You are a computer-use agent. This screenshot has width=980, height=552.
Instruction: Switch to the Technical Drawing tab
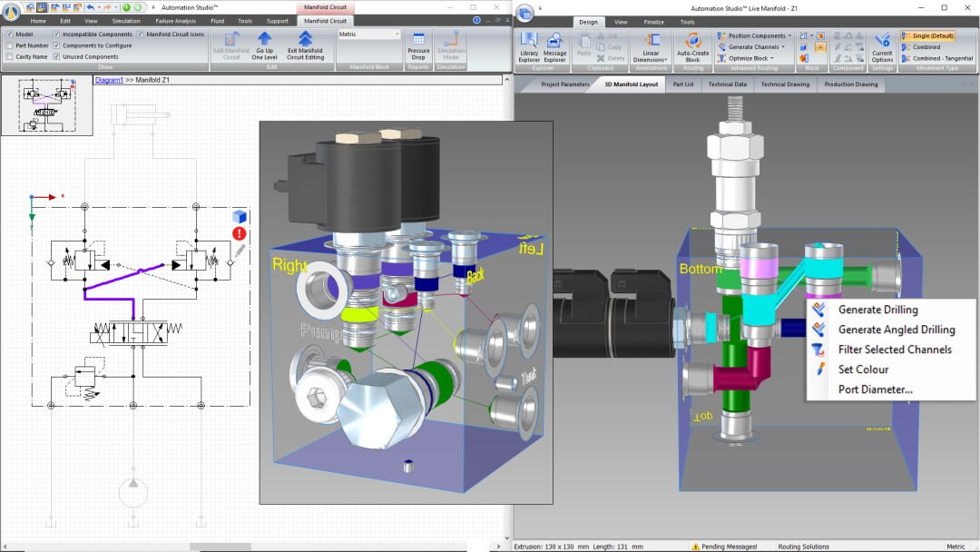point(785,84)
